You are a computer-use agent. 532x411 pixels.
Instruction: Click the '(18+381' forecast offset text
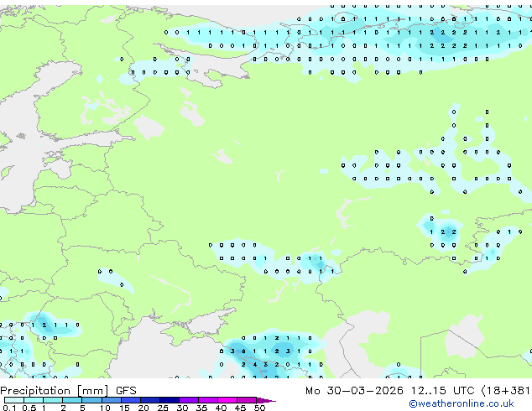tap(506, 391)
